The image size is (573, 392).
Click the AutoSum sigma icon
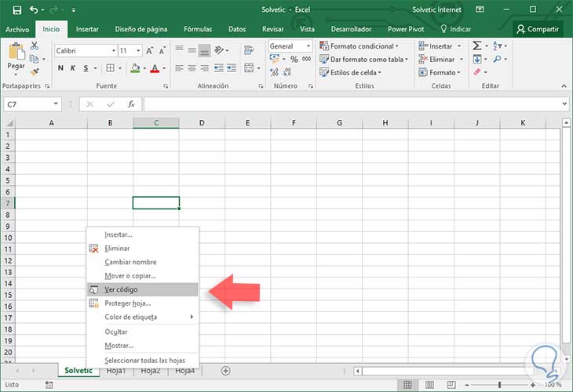476,46
